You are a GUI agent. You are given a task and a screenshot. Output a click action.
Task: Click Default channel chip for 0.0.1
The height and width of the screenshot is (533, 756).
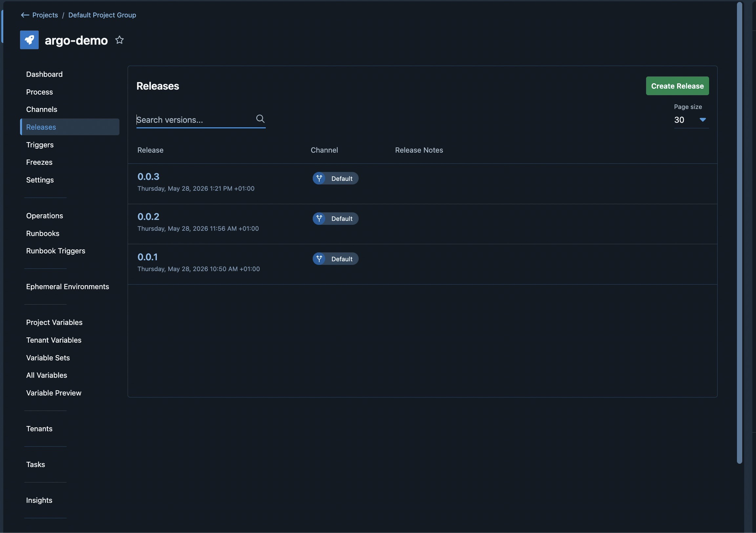click(336, 259)
